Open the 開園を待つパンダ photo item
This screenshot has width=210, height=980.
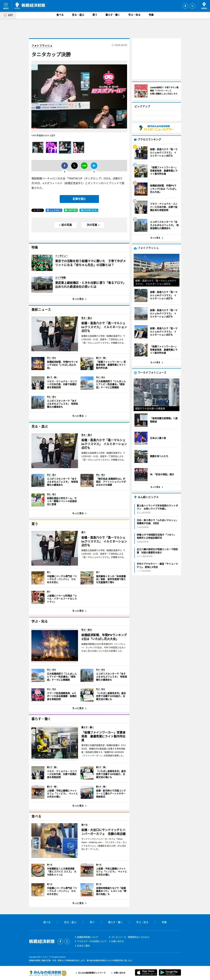point(156,456)
